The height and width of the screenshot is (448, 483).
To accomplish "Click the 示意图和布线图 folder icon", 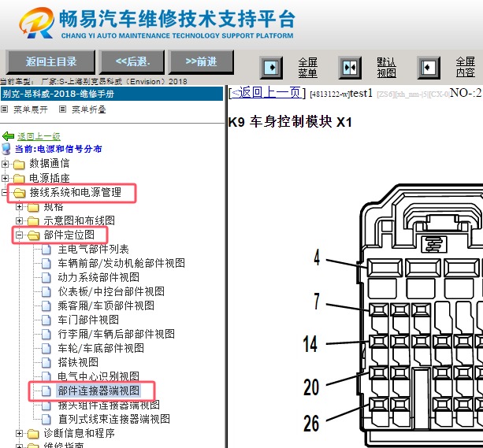I will (33, 221).
